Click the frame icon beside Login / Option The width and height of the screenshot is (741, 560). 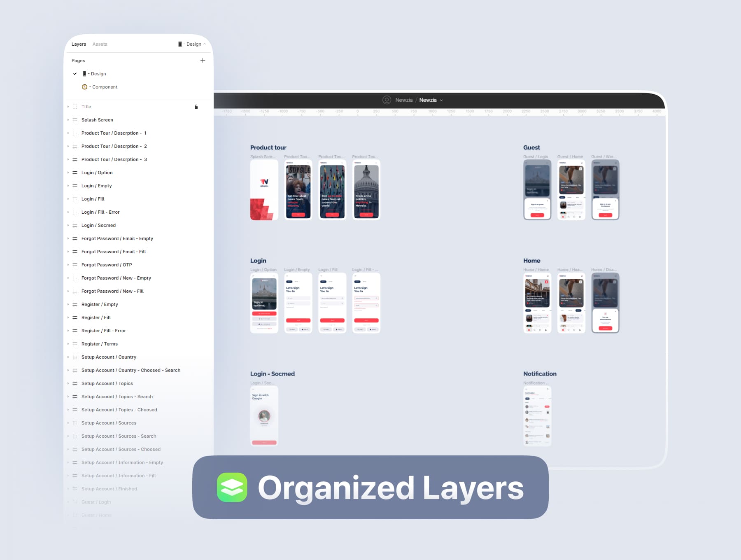(x=75, y=173)
